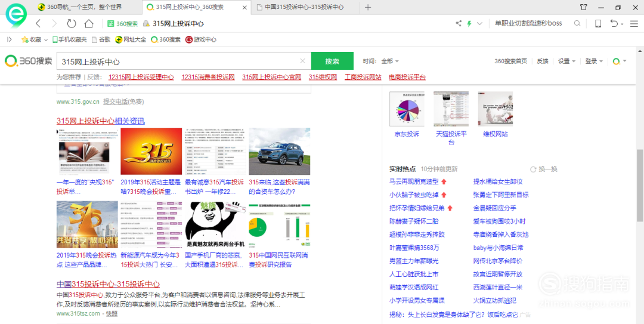This screenshot has height=324, width=644.
Task: Open the blue SUV car thumbnail
Action: tap(279, 152)
